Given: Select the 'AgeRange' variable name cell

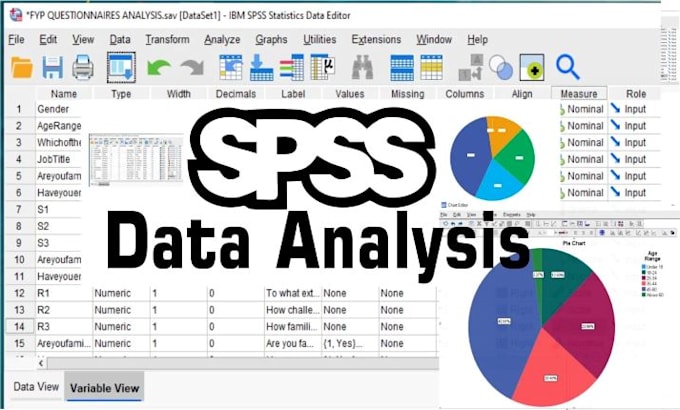Looking at the screenshot, I should point(58,126).
